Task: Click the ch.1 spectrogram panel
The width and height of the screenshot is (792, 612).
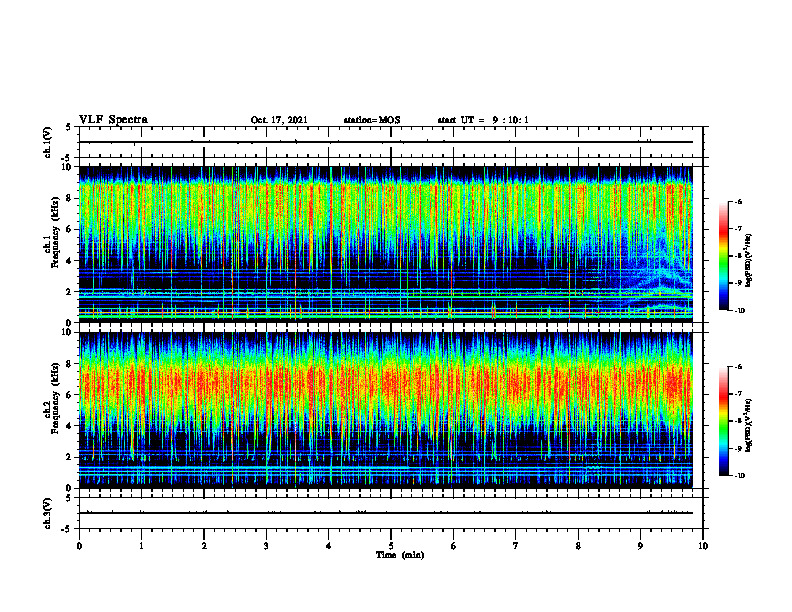Action: (x=385, y=244)
